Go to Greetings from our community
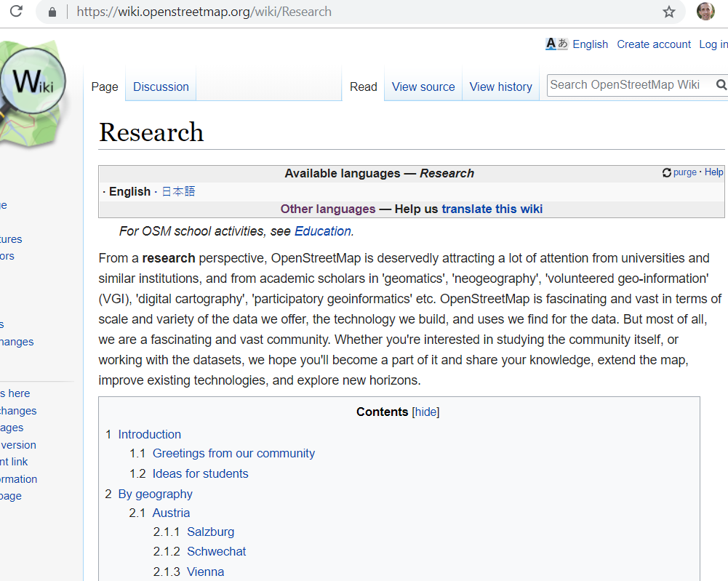728x581 pixels. (x=233, y=454)
